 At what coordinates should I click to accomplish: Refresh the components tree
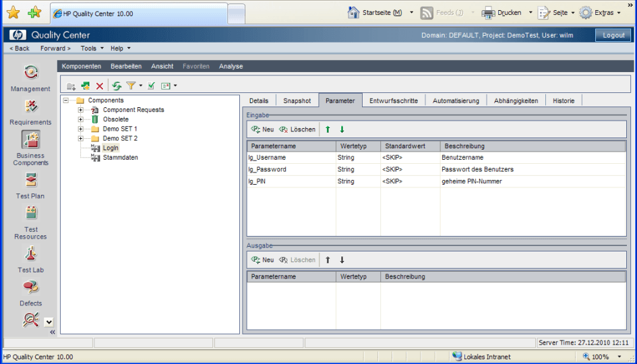[x=117, y=86]
